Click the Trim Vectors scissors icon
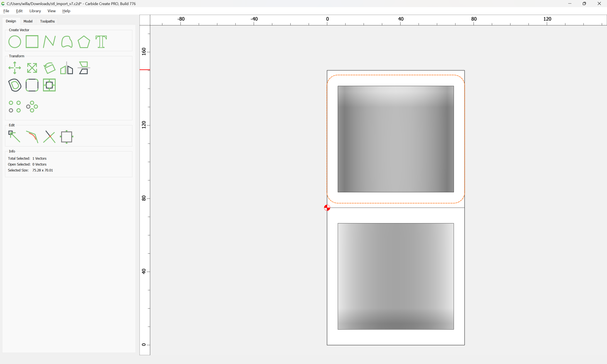This screenshot has width=607, height=364. pyautogui.click(x=49, y=137)
